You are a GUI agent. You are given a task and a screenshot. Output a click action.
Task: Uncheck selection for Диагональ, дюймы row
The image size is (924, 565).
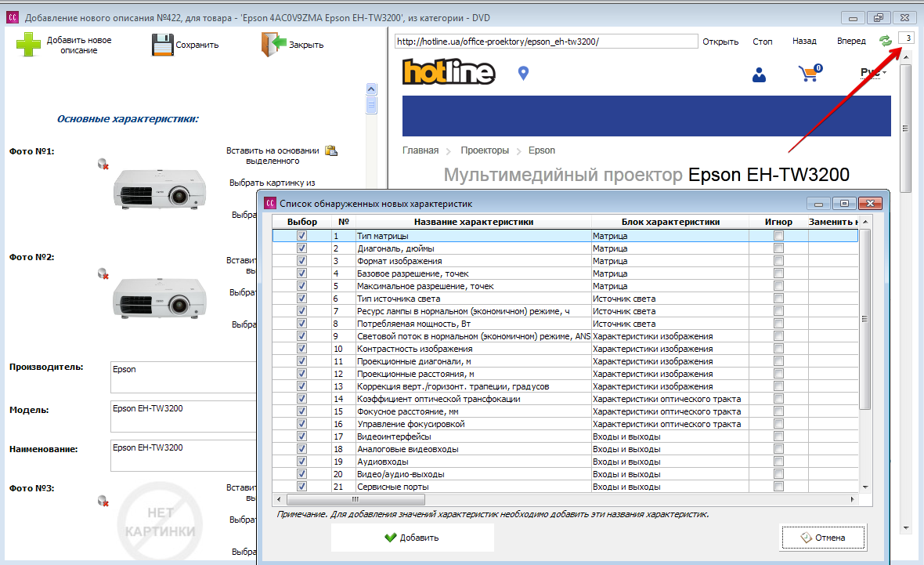pyautogui.click(x=301, y=248)
